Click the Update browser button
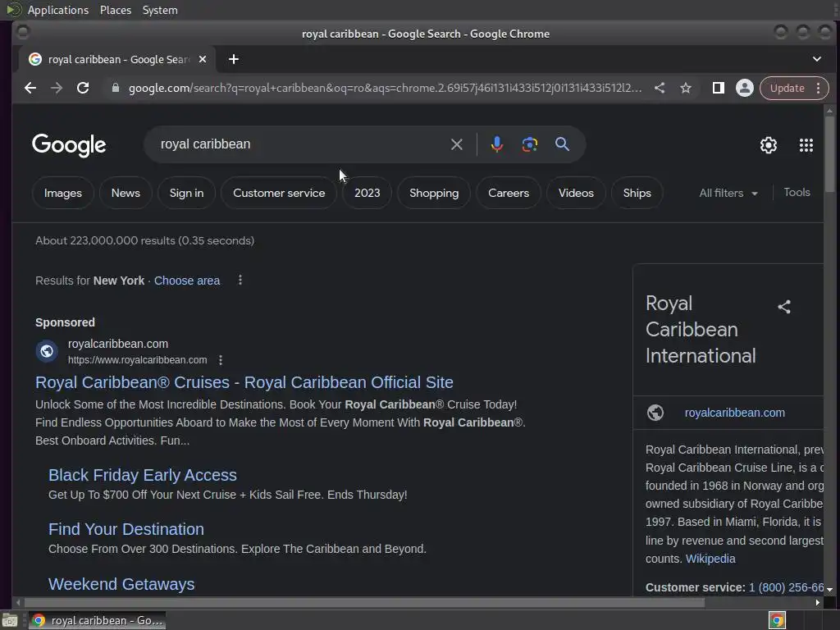The height and width of the screenshot is (630, 840). coord(787,88)
